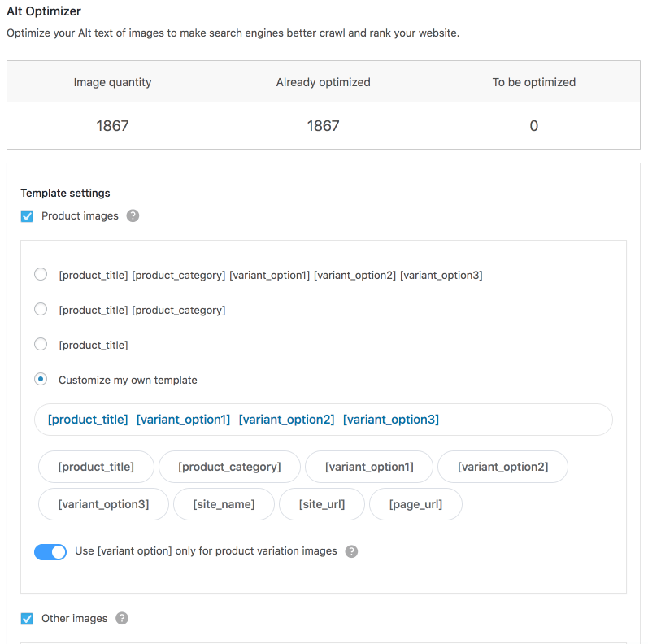This screenshot has height=644, width=648.
Task: Select the product_title only template radio
Action: click(41, 345)
